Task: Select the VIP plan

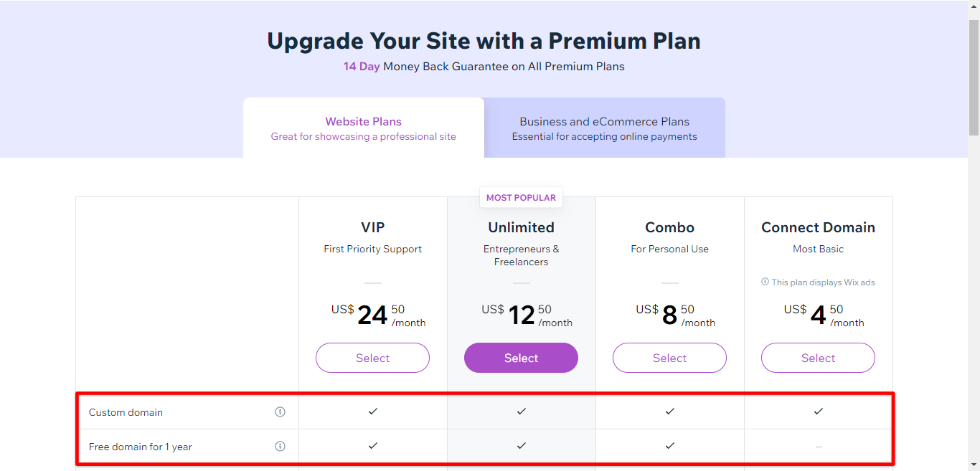Action: tap(372, 358)
